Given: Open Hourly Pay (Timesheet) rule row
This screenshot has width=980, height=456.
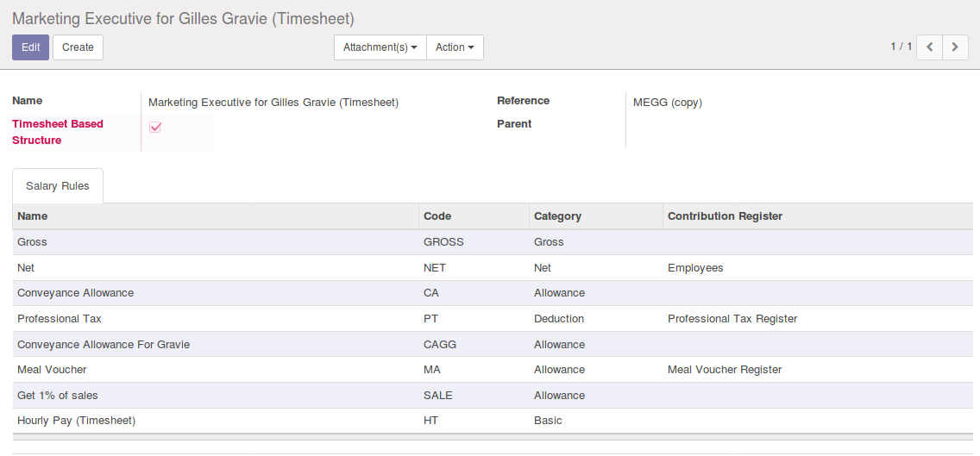Looking at the screenshot, I should [x=77, y=421].
